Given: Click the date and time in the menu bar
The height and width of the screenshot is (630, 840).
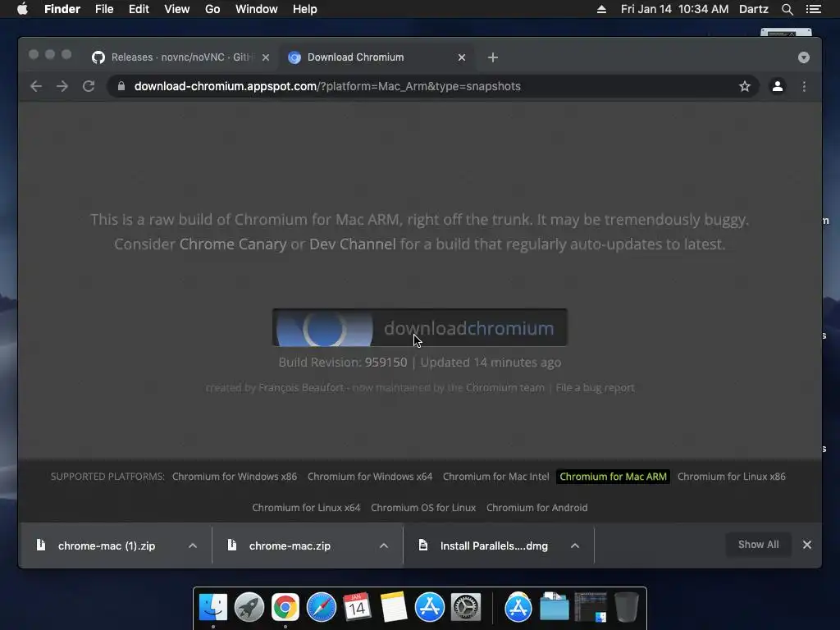Looking at the screenshot, I should click(674, 9).
